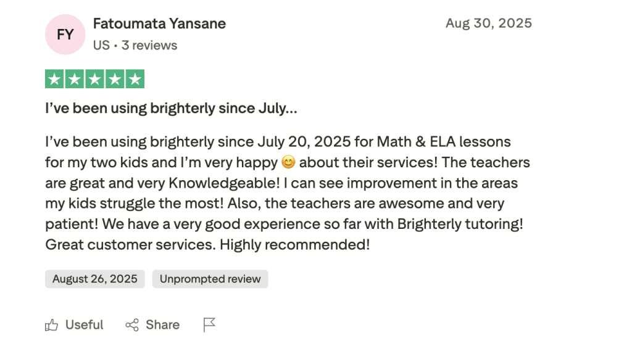The width and height of the screenshot is (632, 364).
Task: Click the fifth green star in the rating
Action: tap(135, 78)
